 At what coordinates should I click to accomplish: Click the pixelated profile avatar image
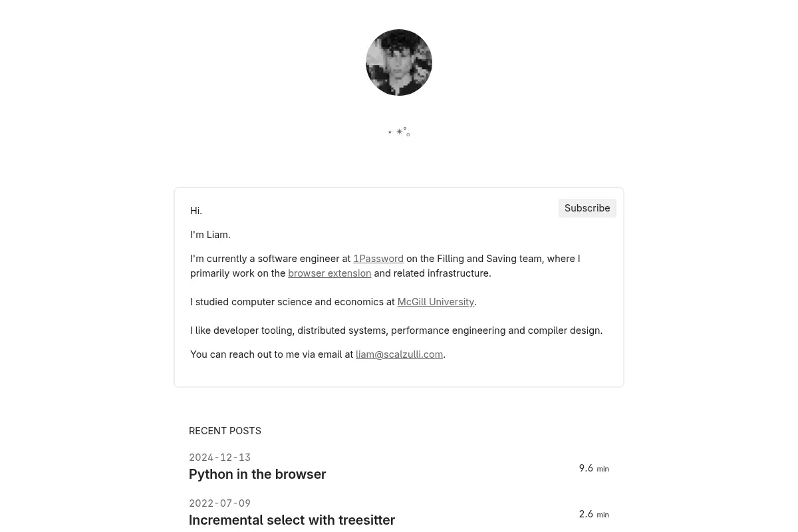click(x=399, y=63)
